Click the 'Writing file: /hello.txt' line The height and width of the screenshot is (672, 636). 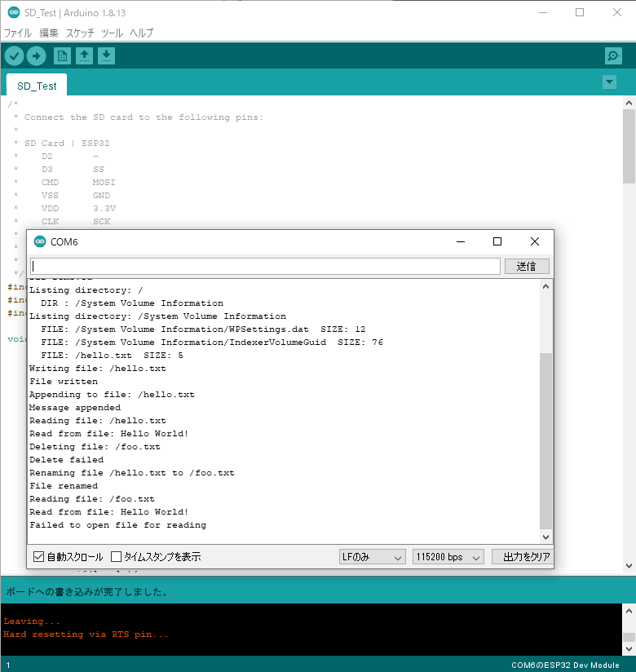(x=98, y=369)
